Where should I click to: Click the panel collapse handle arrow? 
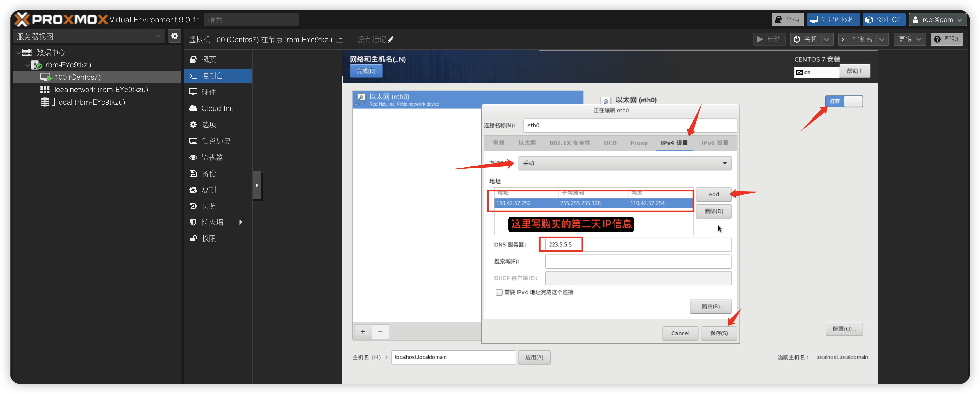[x=257, y=185]
